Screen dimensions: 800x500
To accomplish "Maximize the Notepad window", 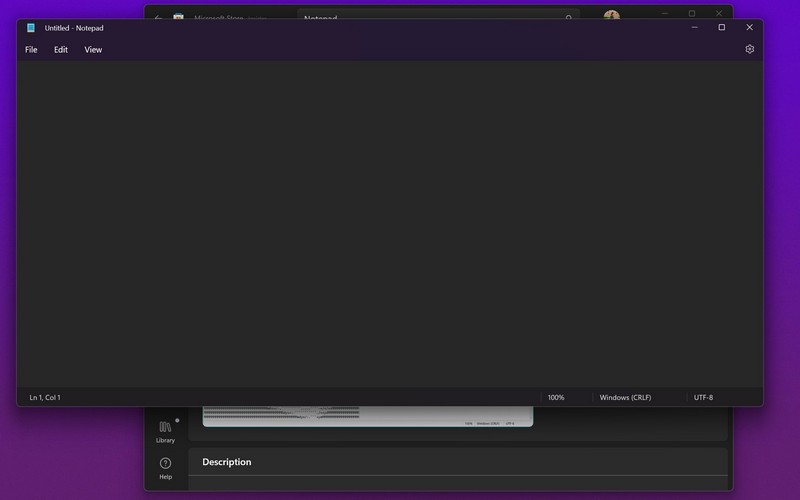I will (721, 28).
